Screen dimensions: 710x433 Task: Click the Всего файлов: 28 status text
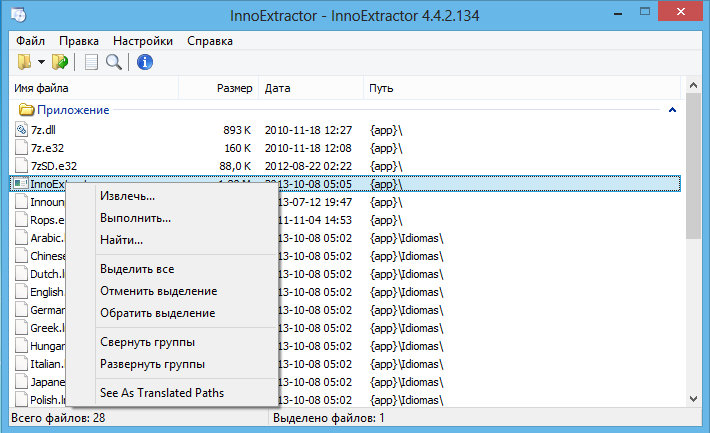coord(58,418)
